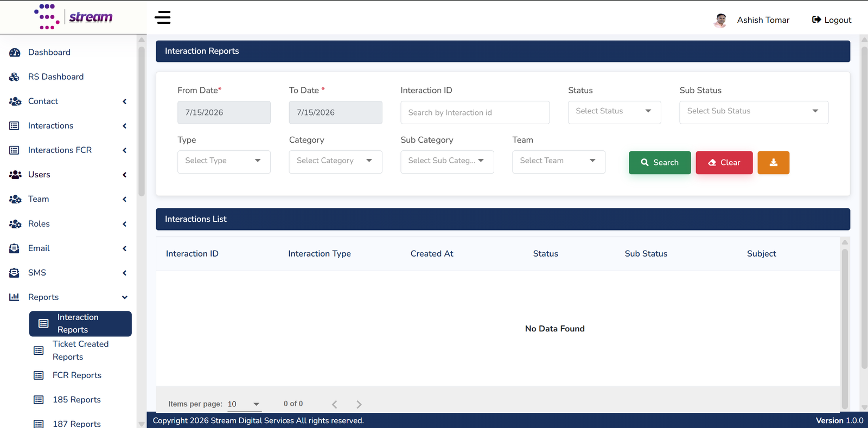Expand the Interactions FCR sidebar menu

(68, 150)
